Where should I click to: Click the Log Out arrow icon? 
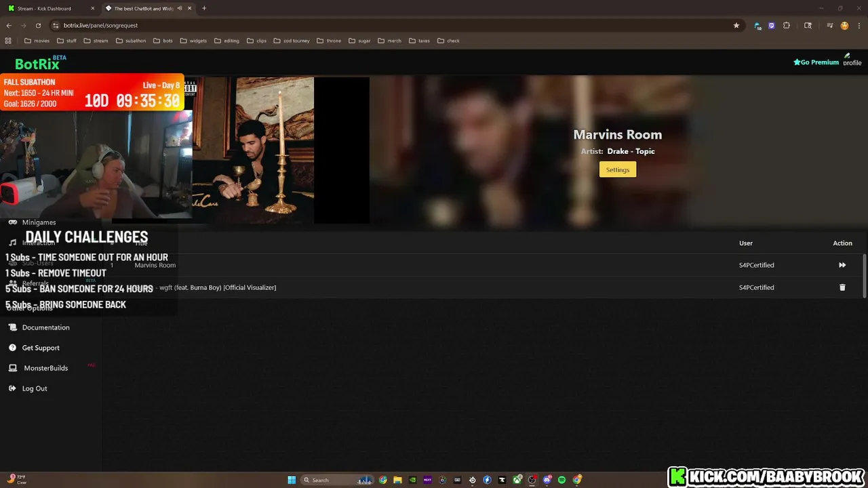point(12,388)
